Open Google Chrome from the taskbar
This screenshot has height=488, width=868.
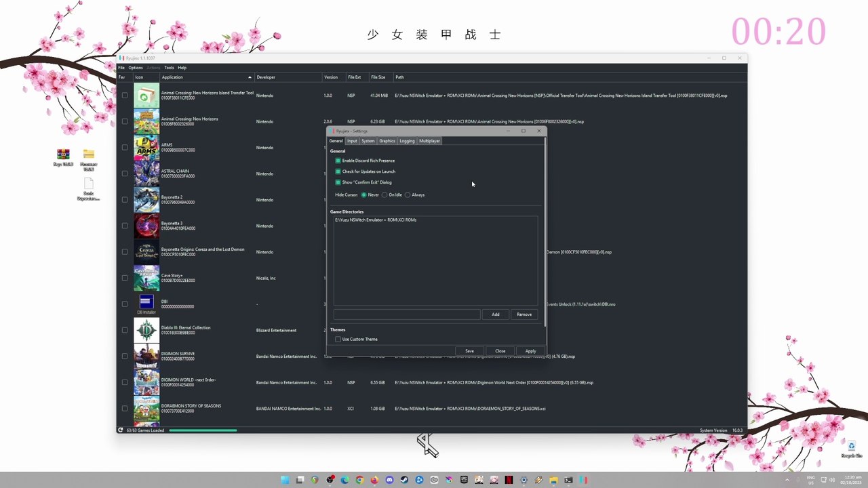(x=360, y=480)
